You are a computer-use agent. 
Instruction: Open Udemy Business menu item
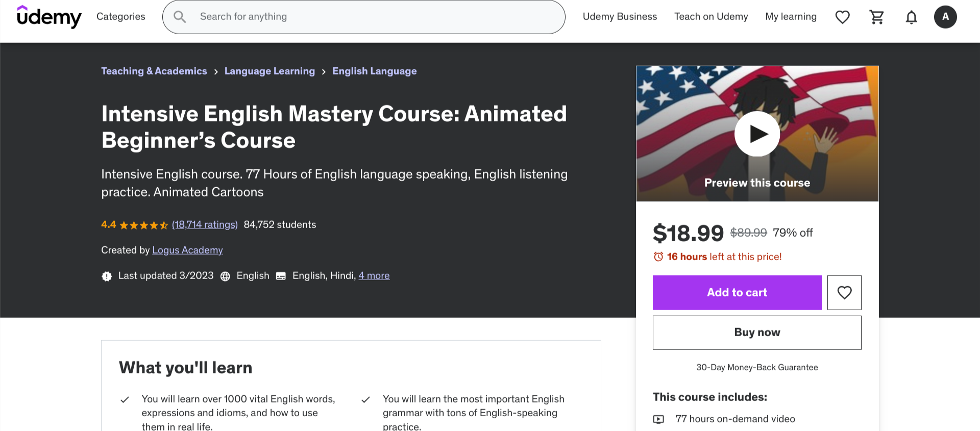point(620,17)
